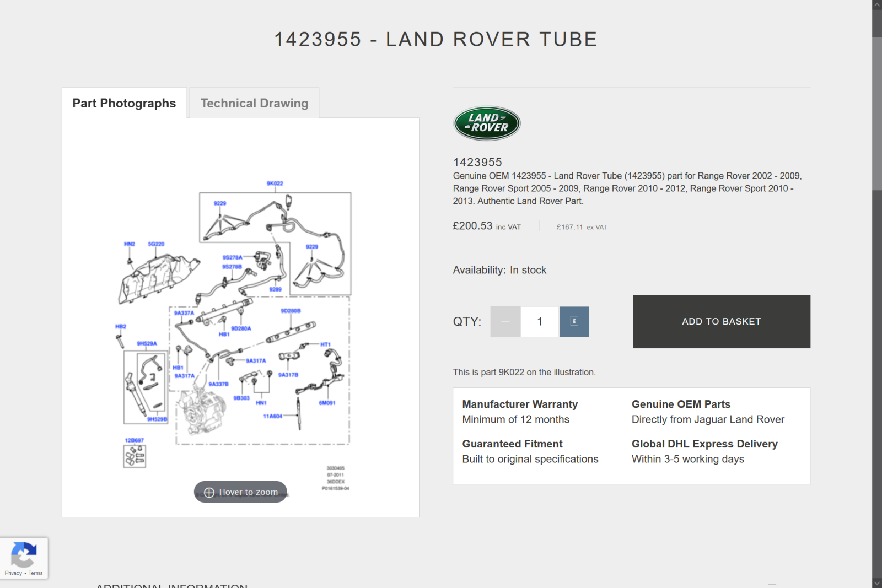Click the scrollbar down arrow
Viewport: 882px width, 588px height.
pyautogui.click(x=877, y=583)
